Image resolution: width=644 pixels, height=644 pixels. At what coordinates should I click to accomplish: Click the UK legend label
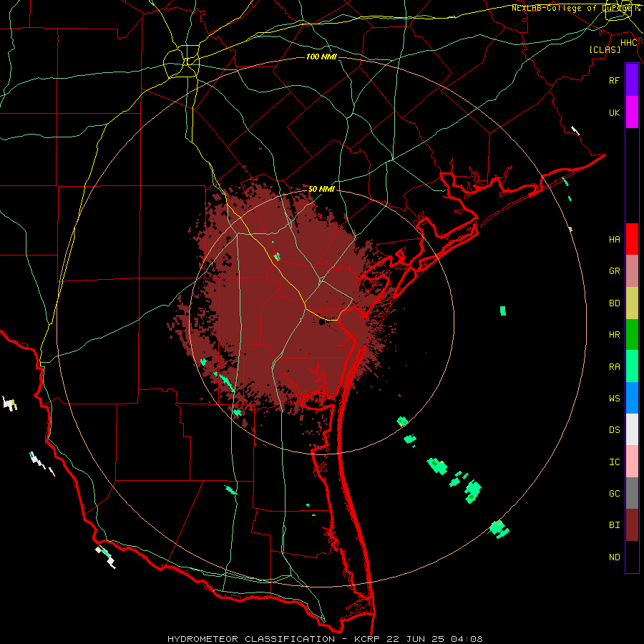click(614, 112)
